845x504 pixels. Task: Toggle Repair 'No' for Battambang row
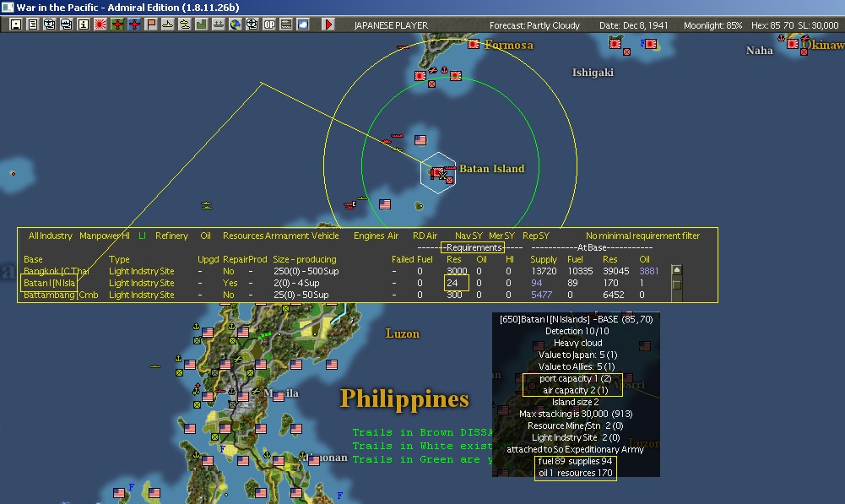[x=229, y=295]
